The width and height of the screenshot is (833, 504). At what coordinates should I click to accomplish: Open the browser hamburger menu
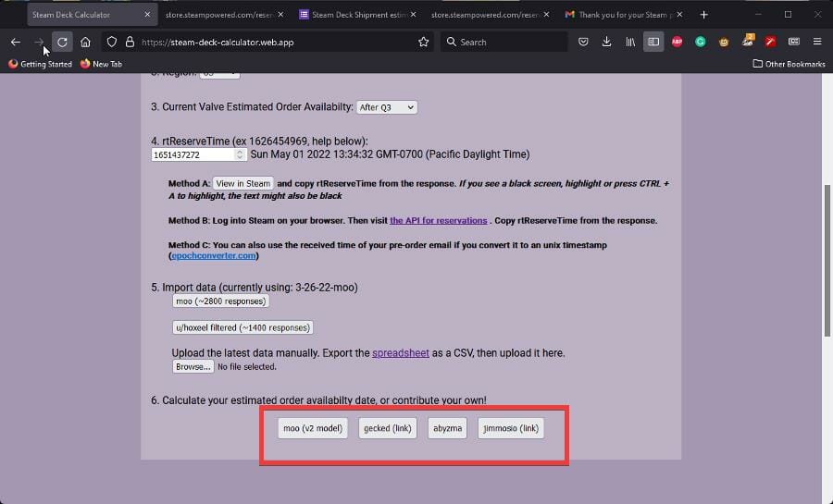(x=817, y=42)
